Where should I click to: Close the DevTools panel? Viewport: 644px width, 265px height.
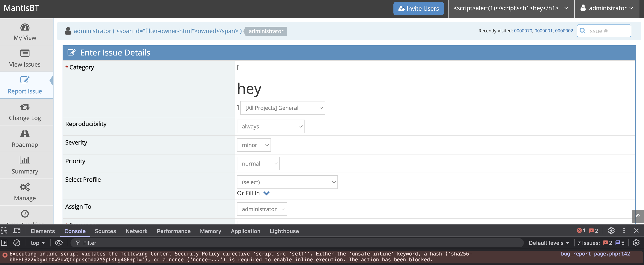coord(636,231)
